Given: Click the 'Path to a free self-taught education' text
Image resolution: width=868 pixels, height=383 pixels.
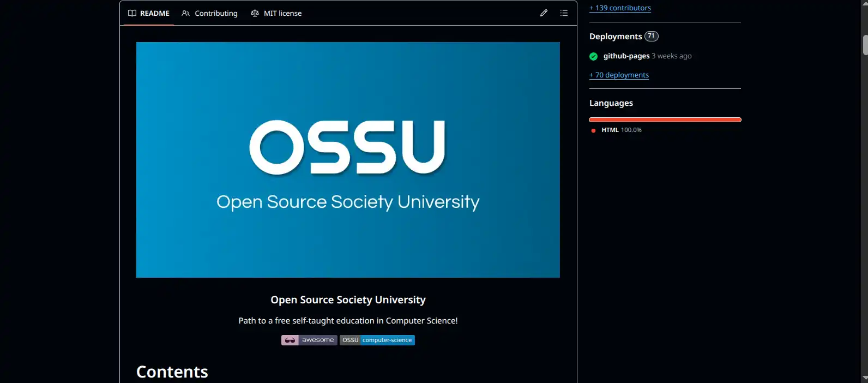Looking at the screenshot, I should tap(348, 320).
